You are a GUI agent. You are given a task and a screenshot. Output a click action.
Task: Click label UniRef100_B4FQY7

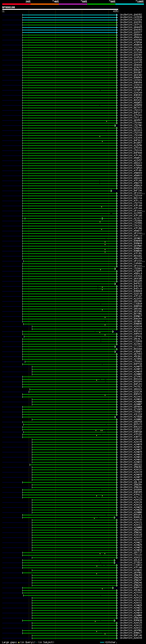tap(131, 113)
